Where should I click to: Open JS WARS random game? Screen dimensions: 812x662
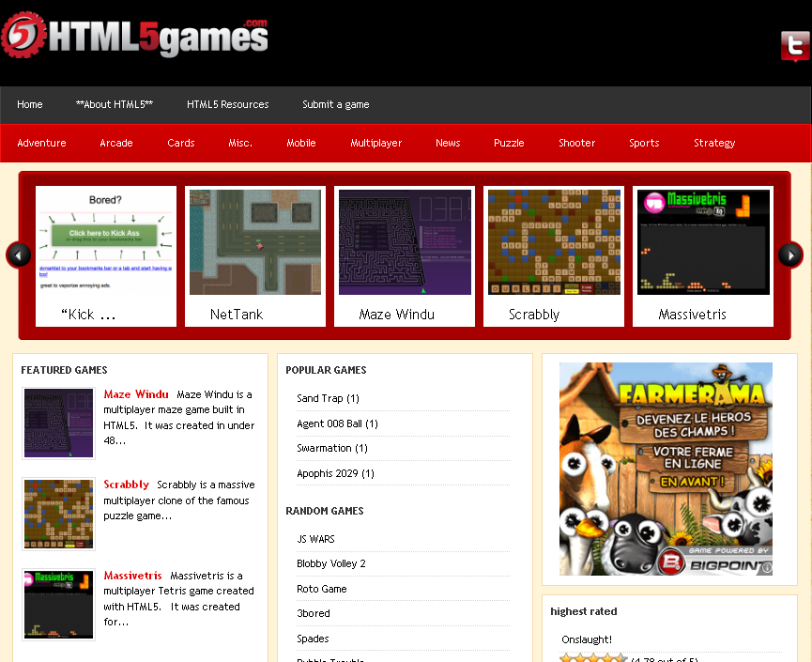(316, 539)
